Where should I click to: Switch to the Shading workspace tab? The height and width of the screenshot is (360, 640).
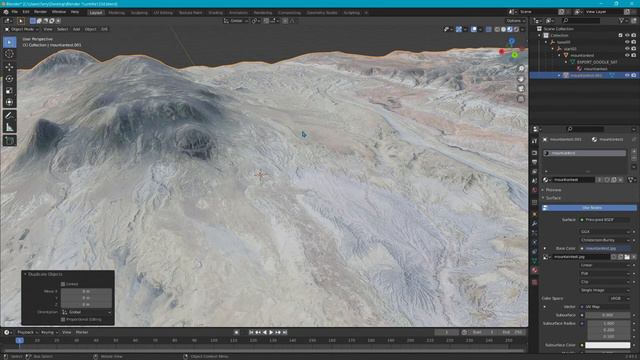pos(216,13)
